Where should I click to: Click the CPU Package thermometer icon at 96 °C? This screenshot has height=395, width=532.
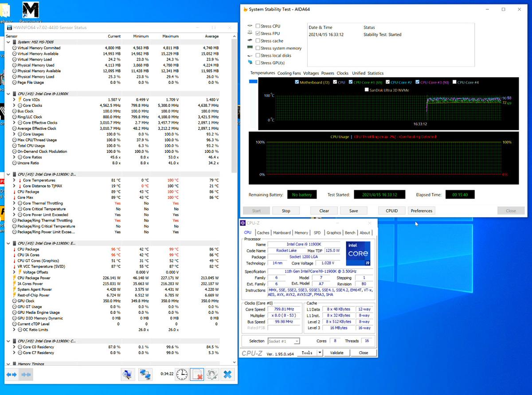coord(14,249)
